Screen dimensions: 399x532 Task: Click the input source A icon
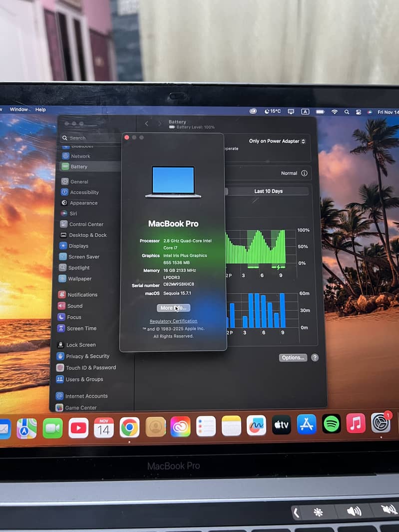click(x=305, y=112)
